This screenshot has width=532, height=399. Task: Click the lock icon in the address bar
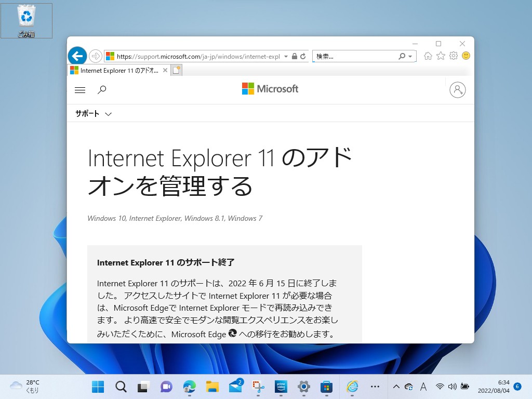click(x=294, y=56)
